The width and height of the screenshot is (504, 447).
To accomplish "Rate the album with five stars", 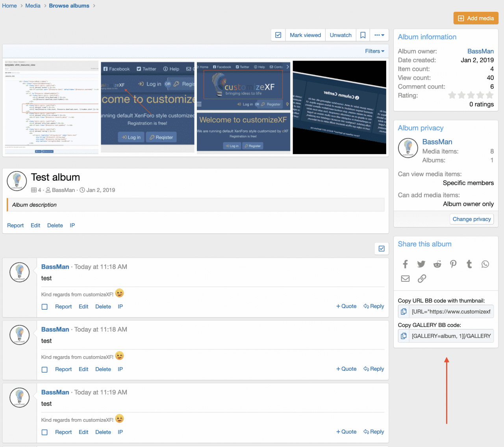I will 489,95.
